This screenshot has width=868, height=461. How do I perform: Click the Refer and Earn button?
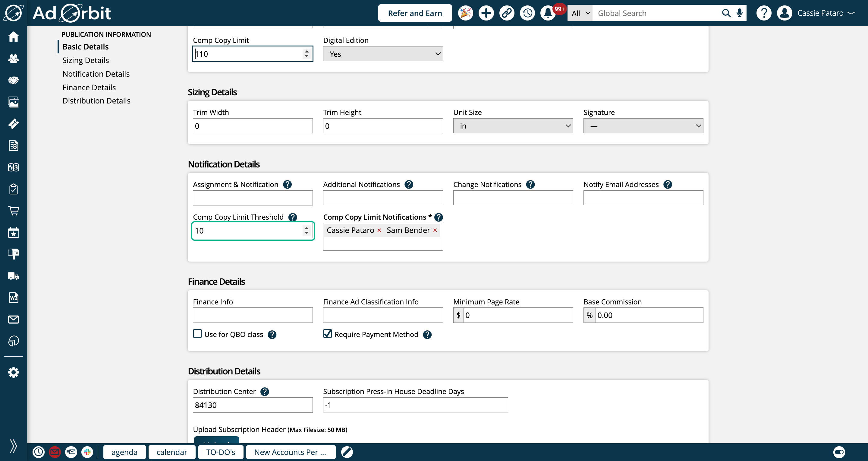coord(415,13)
